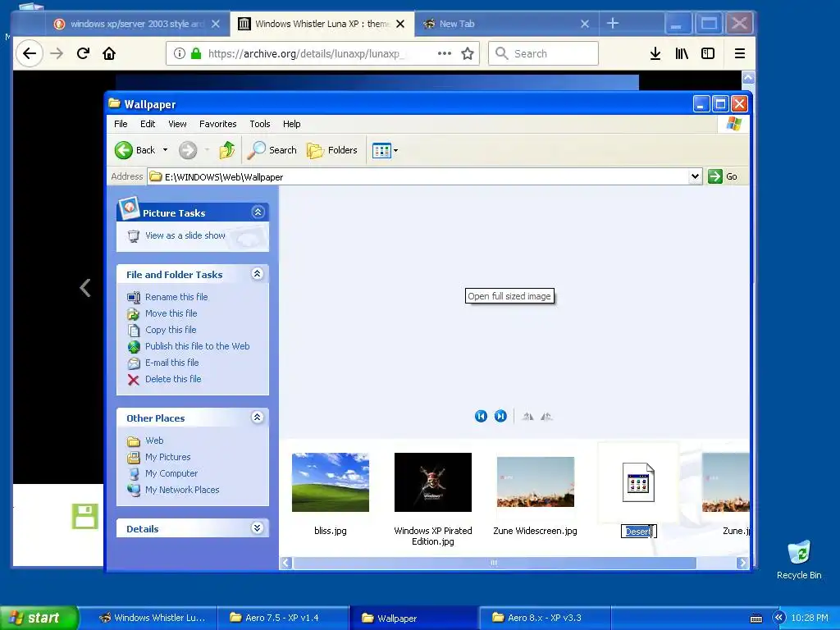
Task: Expand the Details panel
Action: (257, 528)
